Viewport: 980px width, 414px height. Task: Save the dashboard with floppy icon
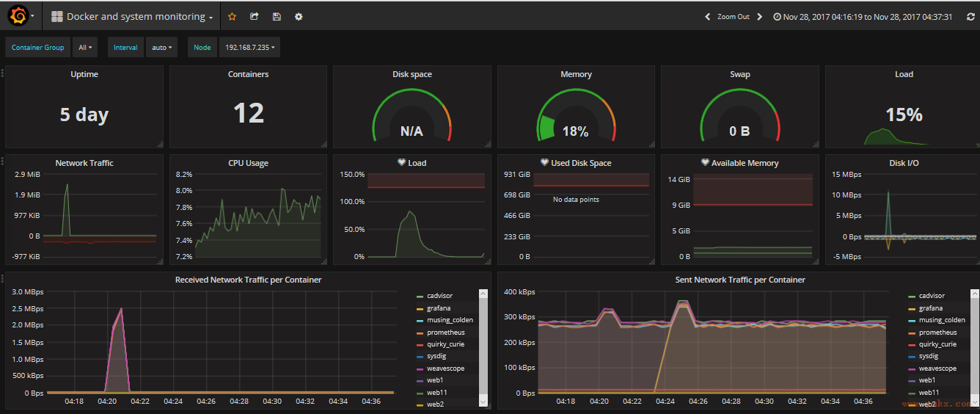coord(276,16)
